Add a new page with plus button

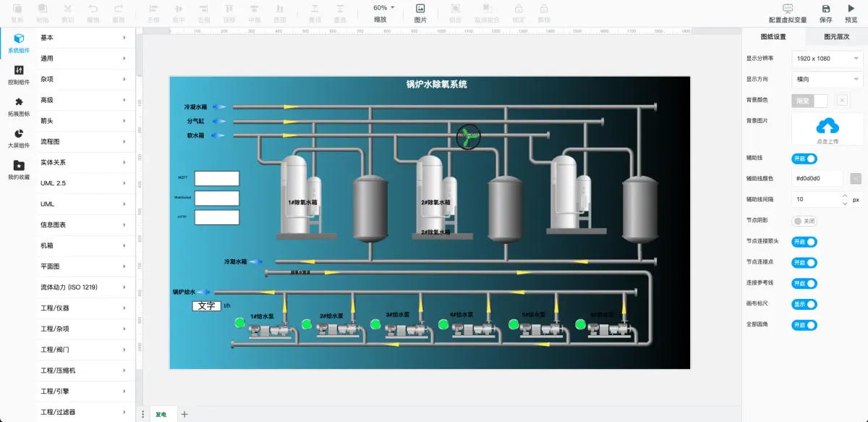(184, 414)
